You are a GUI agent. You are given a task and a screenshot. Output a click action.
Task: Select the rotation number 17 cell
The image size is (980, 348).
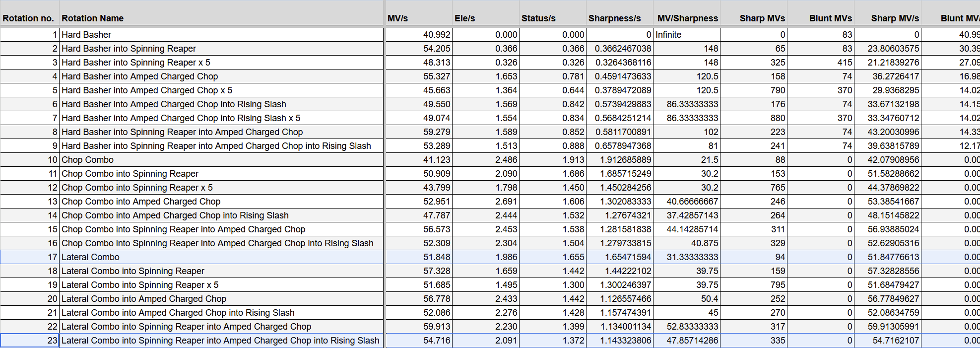pyautogui.click(x=30, y=257)
